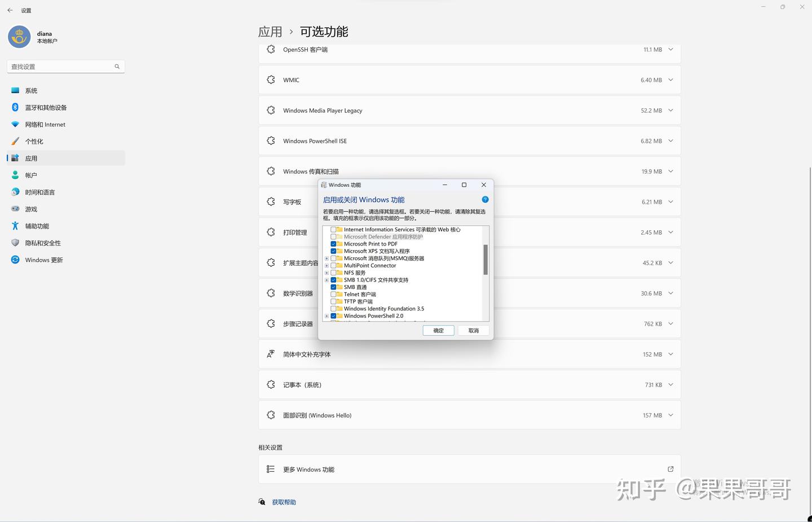Expand the WMIC feature details chevron
The height and width of the screenshot is (522, 812).
670,80
